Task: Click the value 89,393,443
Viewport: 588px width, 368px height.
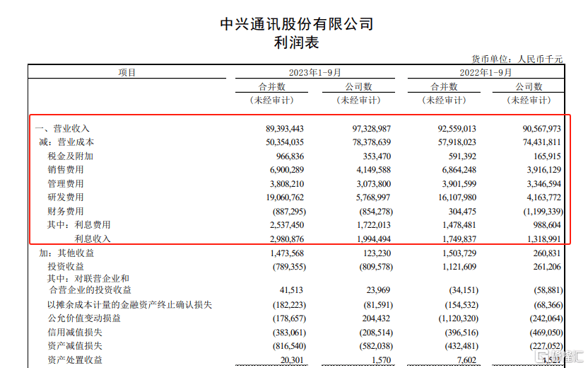Action: pyautogui.click(x=285, y=128)
